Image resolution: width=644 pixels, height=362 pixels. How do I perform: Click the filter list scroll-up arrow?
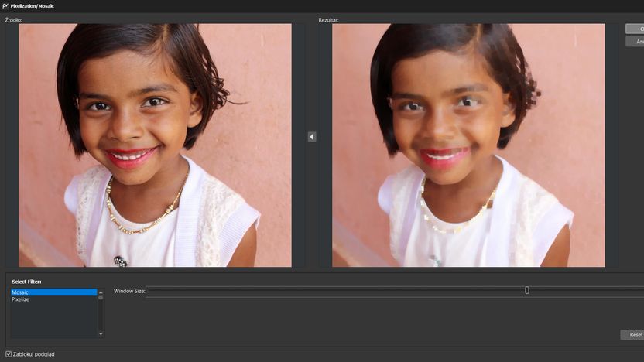(101, 292)
